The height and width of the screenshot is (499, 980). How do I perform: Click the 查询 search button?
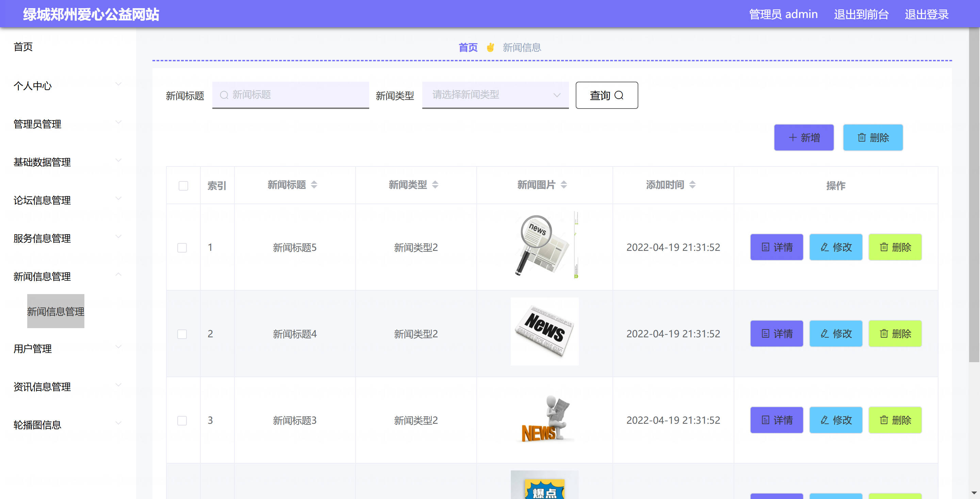click(x=606, y=95)
